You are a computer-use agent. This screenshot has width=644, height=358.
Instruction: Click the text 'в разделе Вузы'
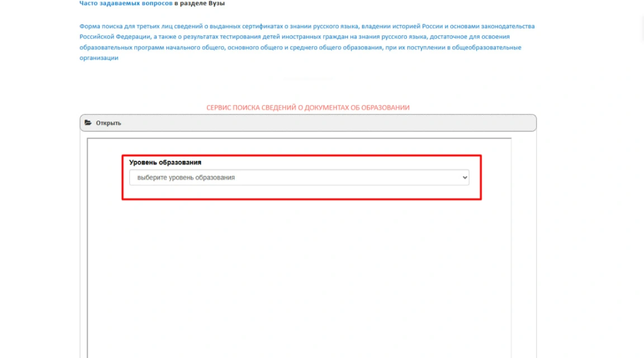coord(200,3)
